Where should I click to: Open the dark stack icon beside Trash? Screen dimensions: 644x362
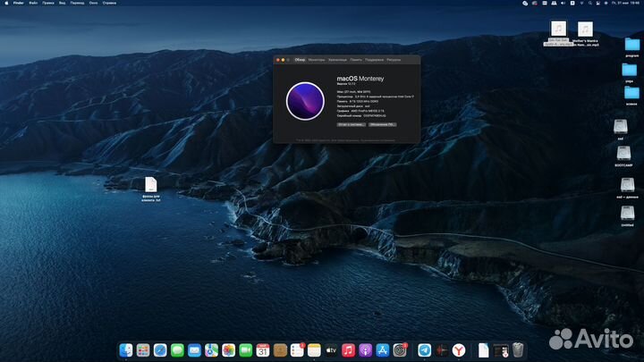501,351
